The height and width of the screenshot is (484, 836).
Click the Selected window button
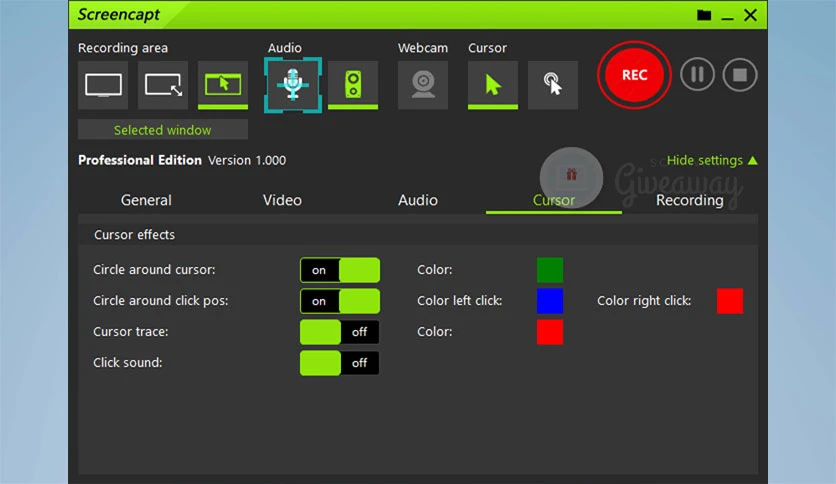click(163, 130)
